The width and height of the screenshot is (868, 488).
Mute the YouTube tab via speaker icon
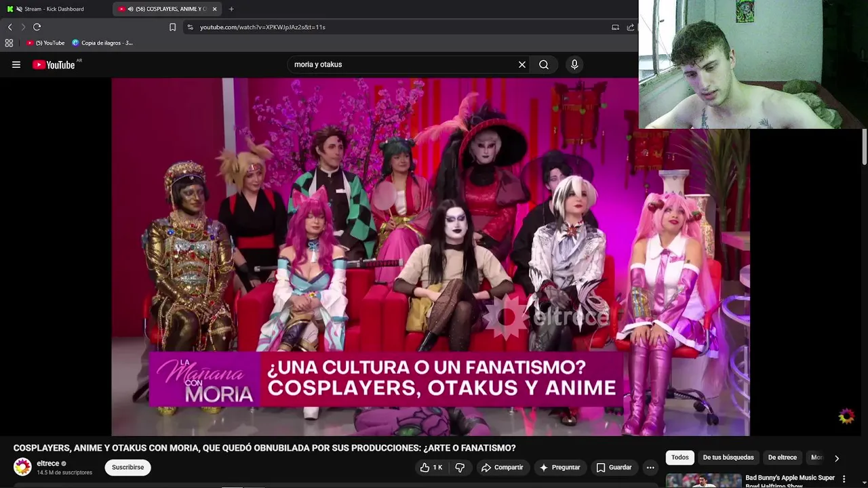pyautogui.click(x=130, y=9)
